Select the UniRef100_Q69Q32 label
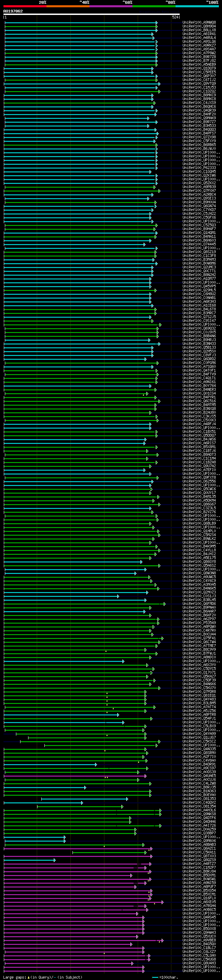Image resolution: width=222 pixels, height=980 pixels. (x=199, y=328)
